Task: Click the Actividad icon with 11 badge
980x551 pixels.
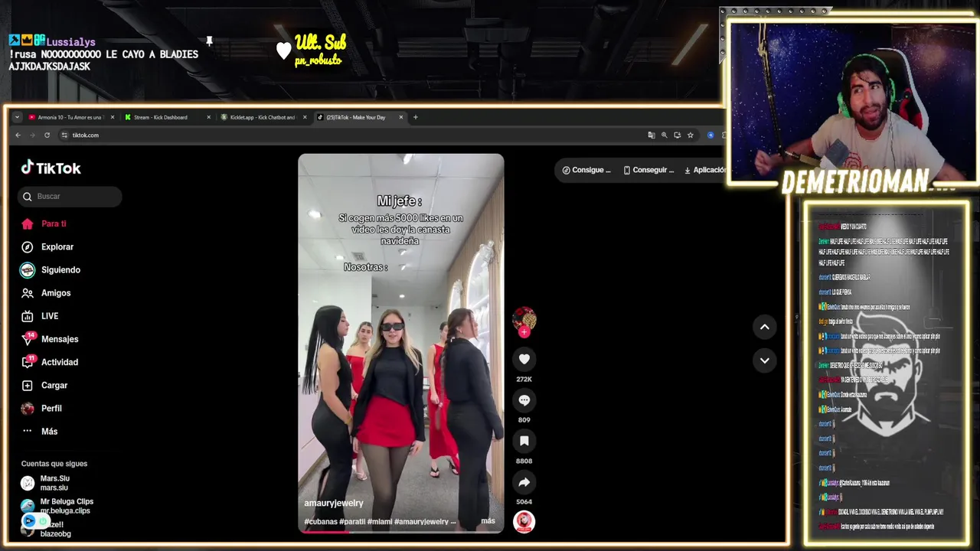Action: (28, 361)
